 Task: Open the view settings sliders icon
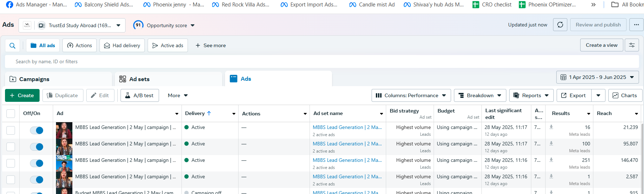tap(632, 45)
